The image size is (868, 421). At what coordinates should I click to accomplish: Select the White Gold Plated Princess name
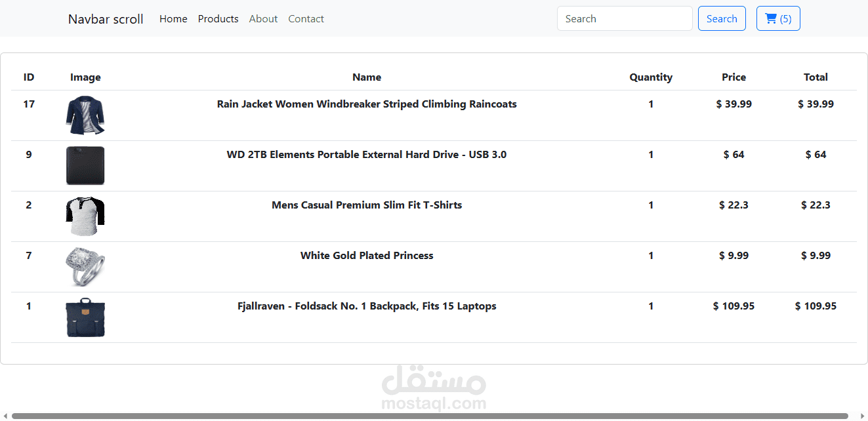(367, 256)
